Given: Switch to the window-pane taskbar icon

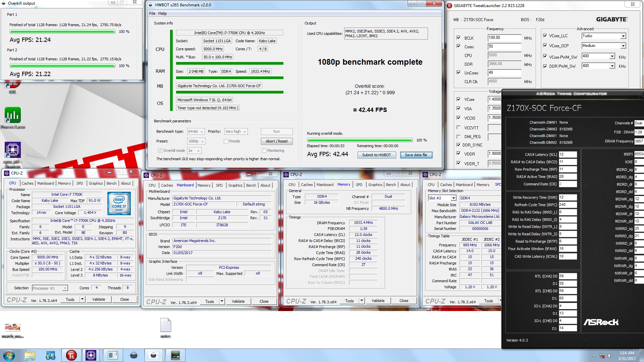Looking at the screenshot, I should 112,355.
